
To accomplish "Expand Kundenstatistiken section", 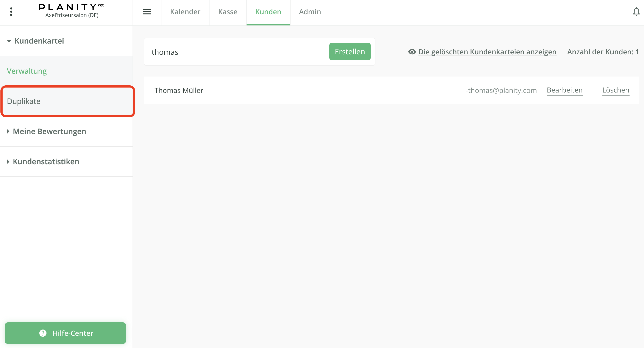I will (x=46, y=162).
